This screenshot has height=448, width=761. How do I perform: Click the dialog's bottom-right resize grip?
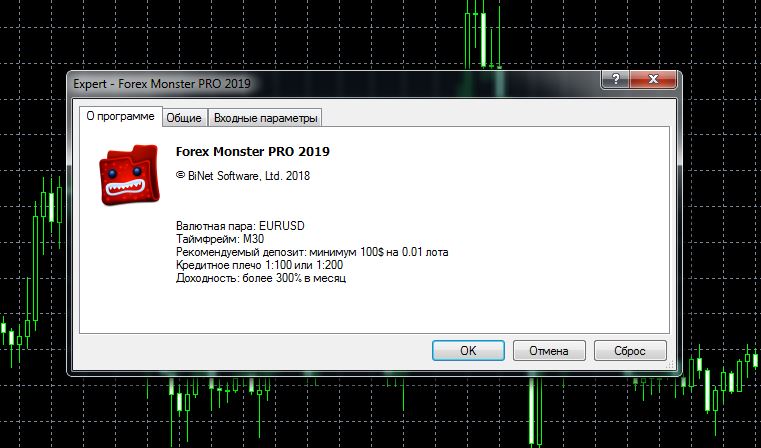click(x=672, y=365)
